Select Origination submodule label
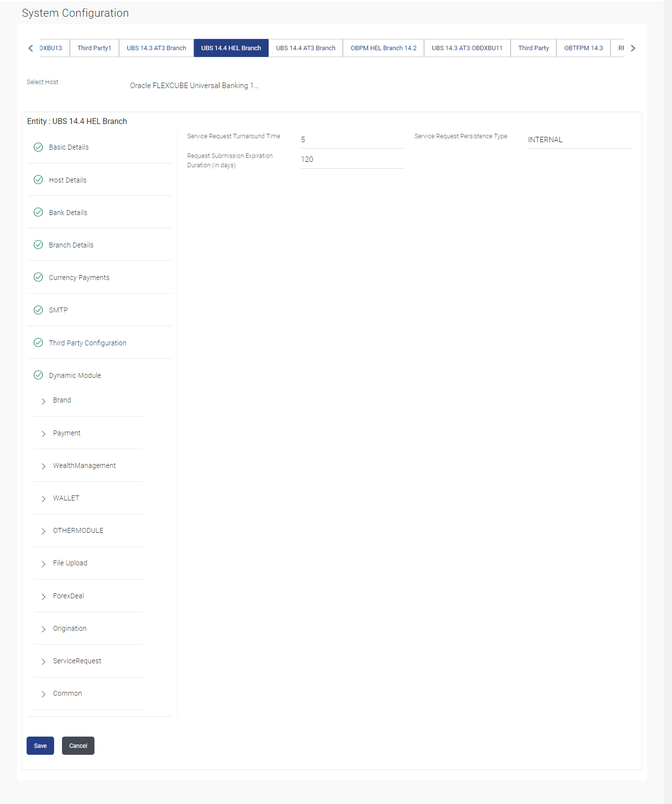The image size is (672, 804). (70, 628)
